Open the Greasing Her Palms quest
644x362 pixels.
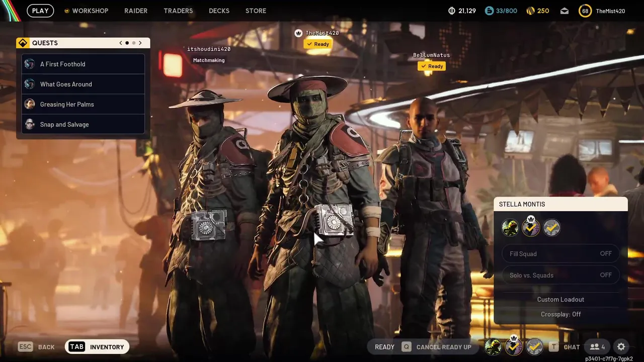84,104
